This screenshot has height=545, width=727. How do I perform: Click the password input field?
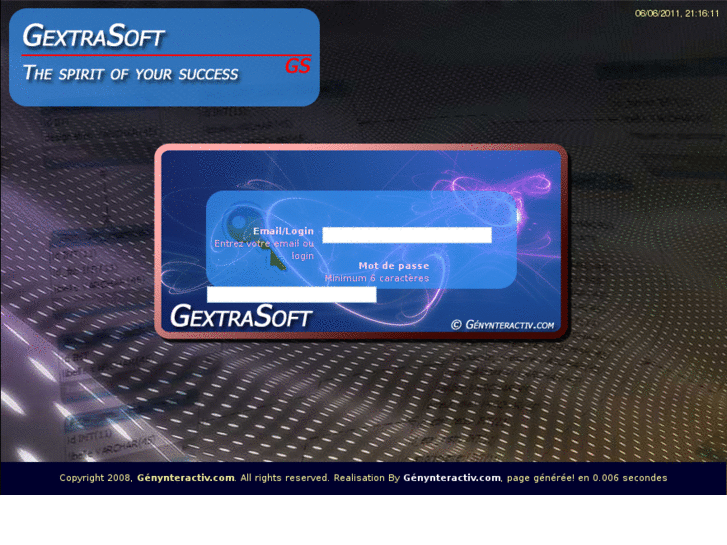pyautogui.click(x=292, y=295)
